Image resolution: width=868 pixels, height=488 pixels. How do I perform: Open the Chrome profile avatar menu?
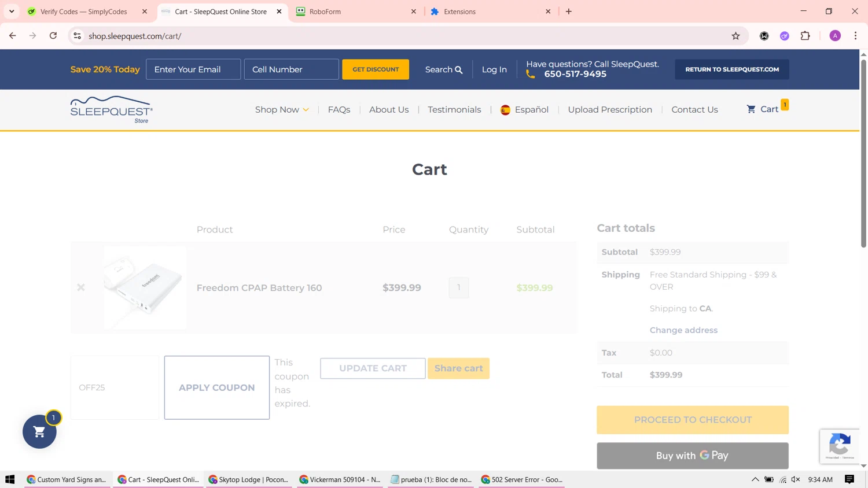pyautogui.click(x=835, y=36)
